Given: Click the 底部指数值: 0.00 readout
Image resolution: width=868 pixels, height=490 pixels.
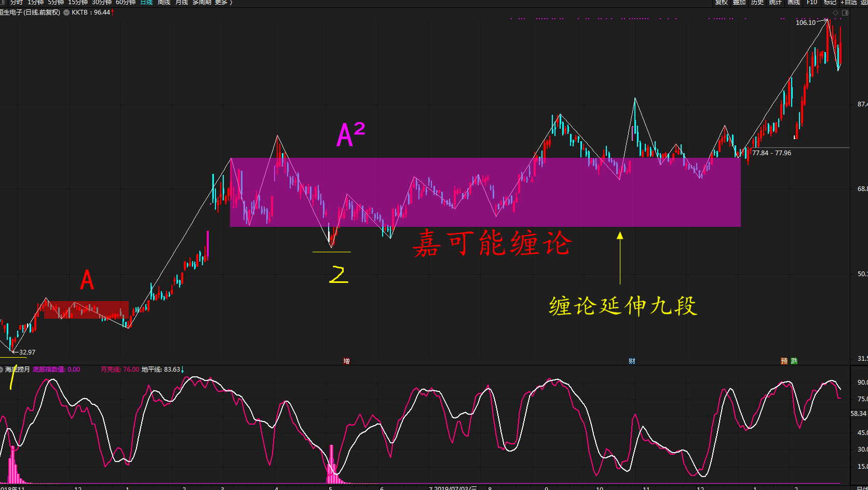Looking at the screenshot, I should pyautogui.click(x=57, y=370).
